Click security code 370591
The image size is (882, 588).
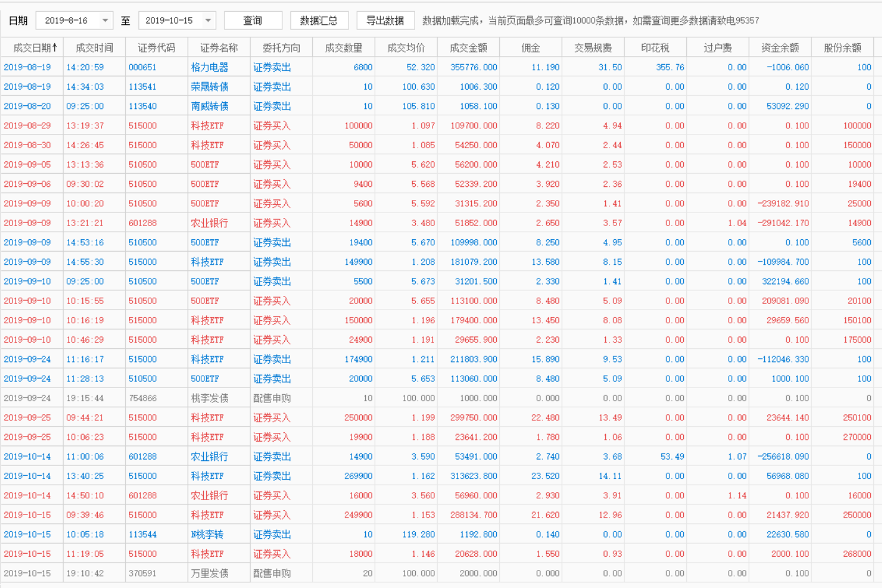click(x=142, y=573)
